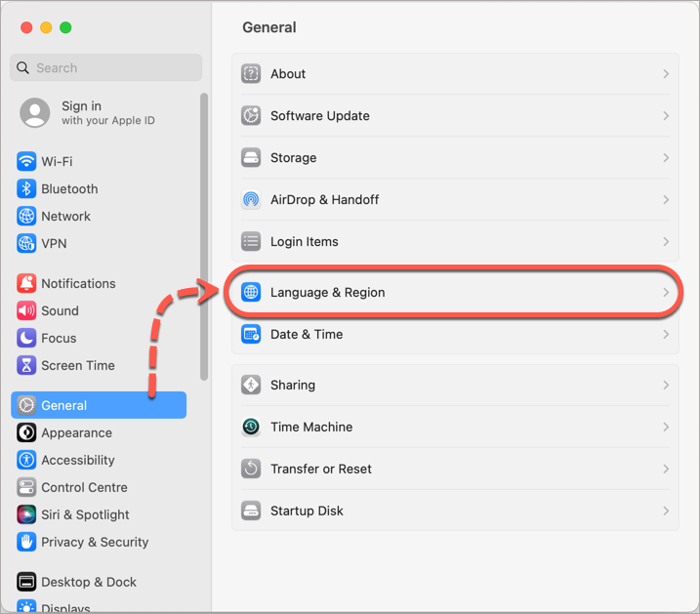The height and width of the screenshot is (614, 700).
Task: Expand the About row chevron
Action: point(666,73)
